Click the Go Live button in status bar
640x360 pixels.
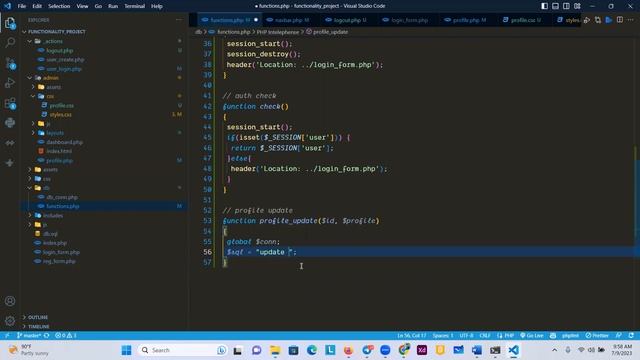pos(531,336)
